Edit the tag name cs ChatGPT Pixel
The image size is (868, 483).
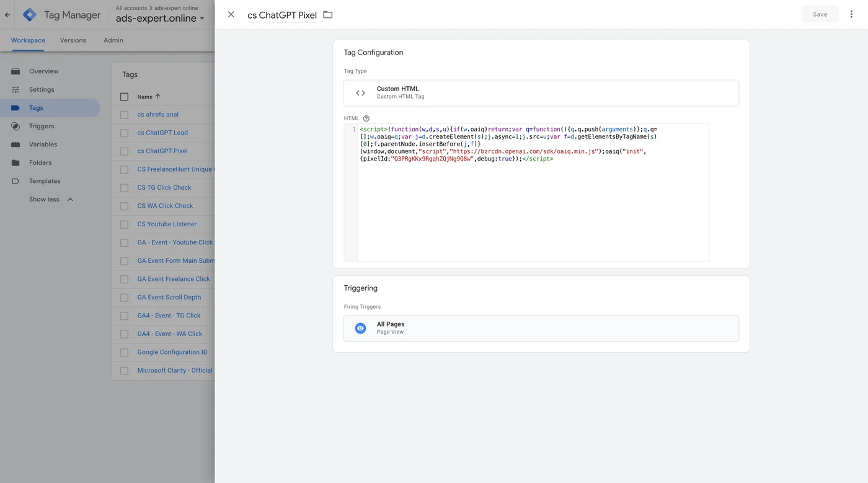tap(282, 15)
